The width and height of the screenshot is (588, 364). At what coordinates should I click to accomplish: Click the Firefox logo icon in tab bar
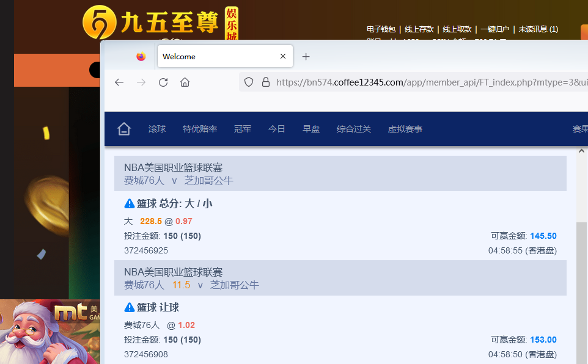[x=141, y=57]
